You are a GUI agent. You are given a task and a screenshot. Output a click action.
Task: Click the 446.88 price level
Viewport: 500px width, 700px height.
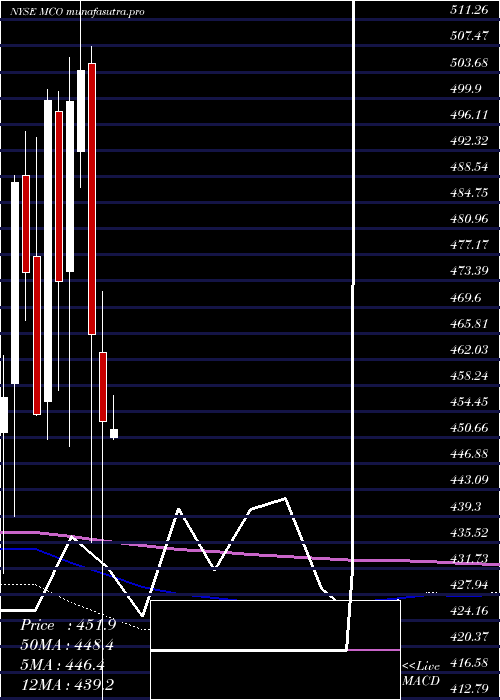pos(469,454)
